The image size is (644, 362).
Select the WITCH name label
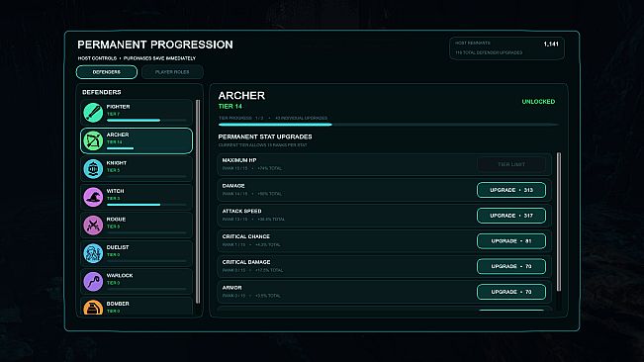click(116, 191)
